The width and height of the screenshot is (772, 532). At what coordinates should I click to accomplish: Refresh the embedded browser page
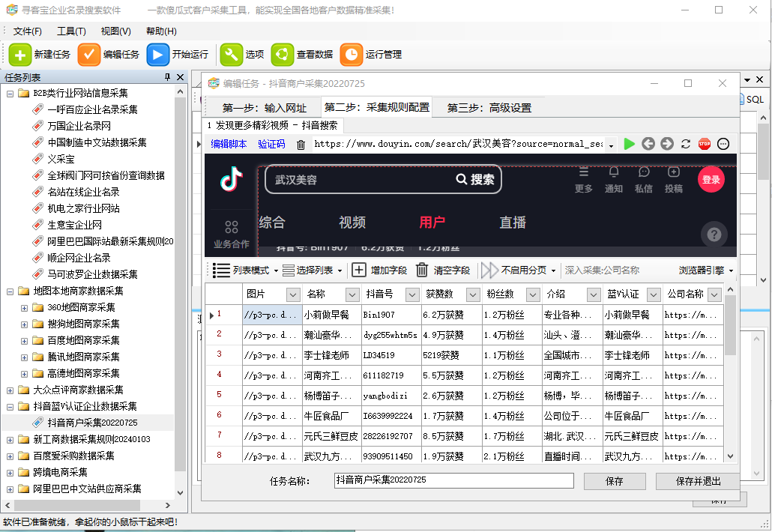pyautogui.click(x=686, y=144)
